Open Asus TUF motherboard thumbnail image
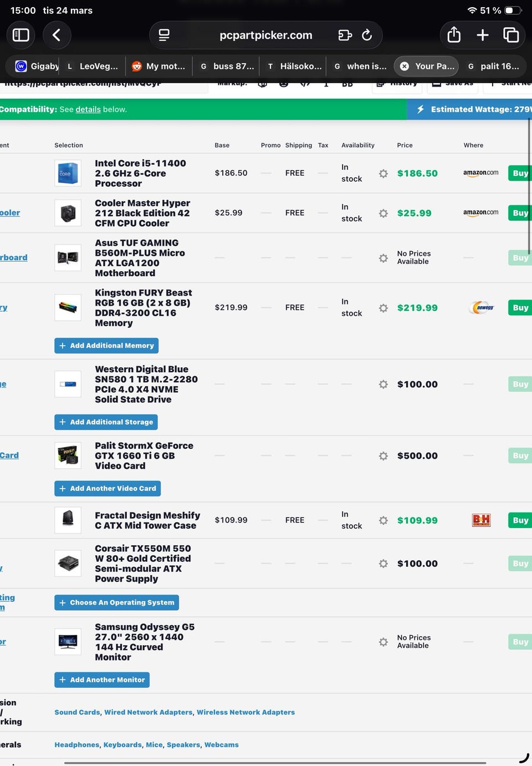Screen dimensions: 532x766 (68, 258)
